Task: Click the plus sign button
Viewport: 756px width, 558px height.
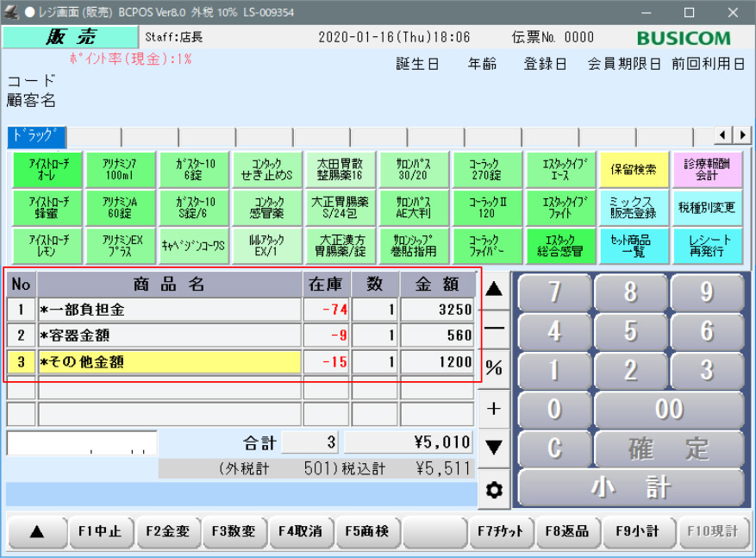Action: 494,409
